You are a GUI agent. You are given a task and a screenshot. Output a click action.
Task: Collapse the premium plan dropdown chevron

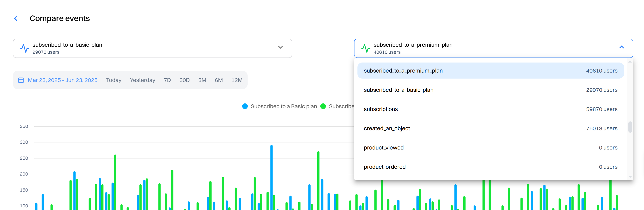point(621,47)
